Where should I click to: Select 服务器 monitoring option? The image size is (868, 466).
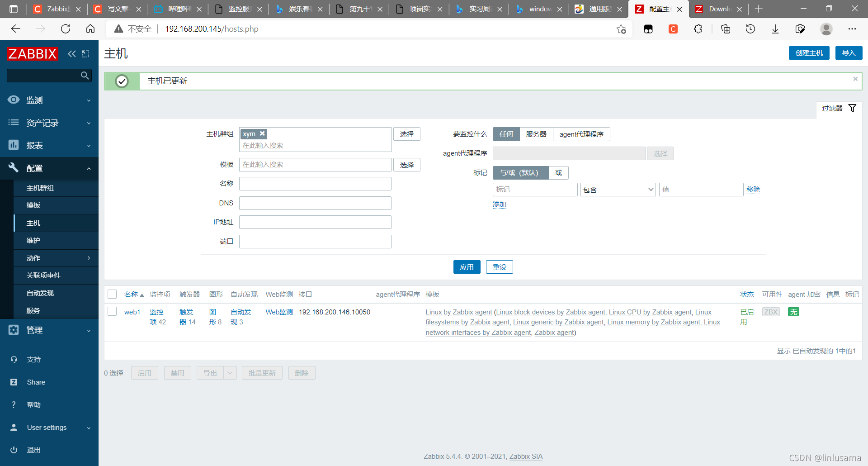pyautogui.click(x=536, y=134)
